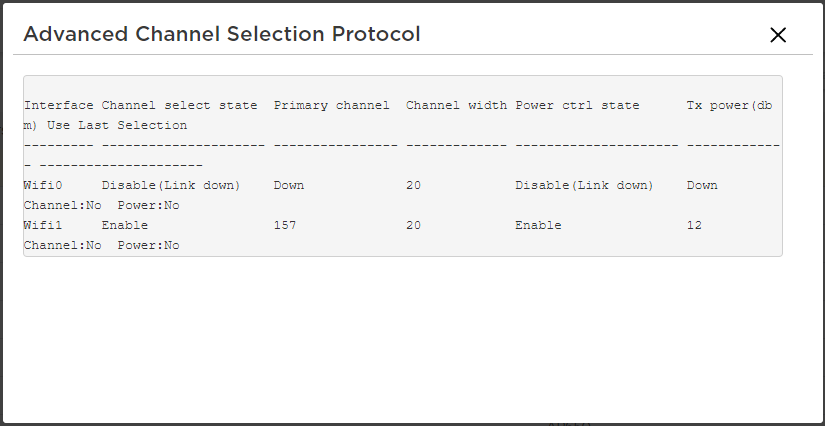The width and height of the screenshot is (825, 426).
Task: Click Wifi1's Tx power value 12
Action: 694,226
